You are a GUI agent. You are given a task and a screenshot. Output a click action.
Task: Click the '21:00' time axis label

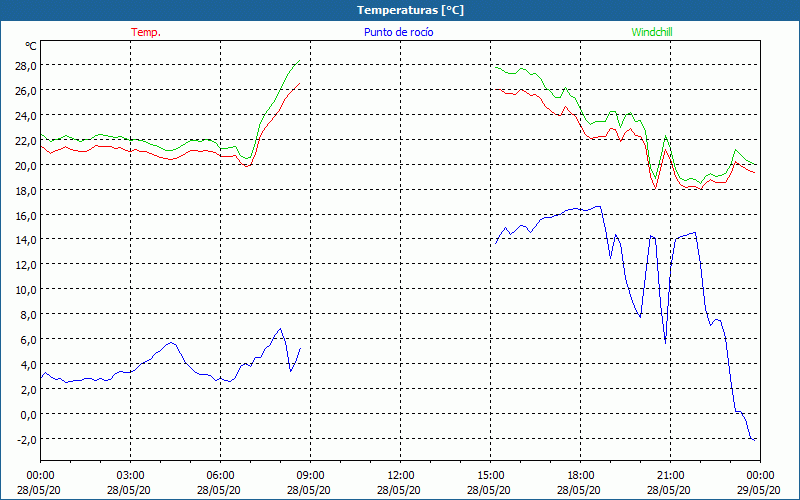(670, 476)
